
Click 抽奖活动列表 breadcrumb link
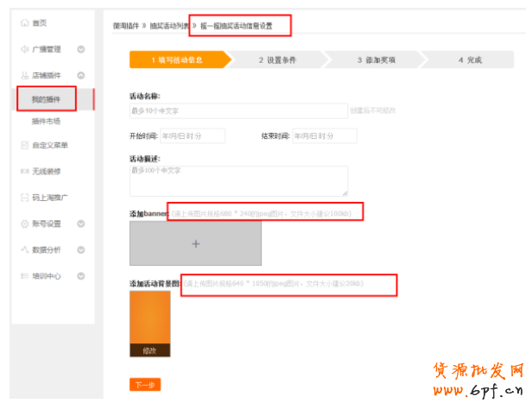pos(168,26)
